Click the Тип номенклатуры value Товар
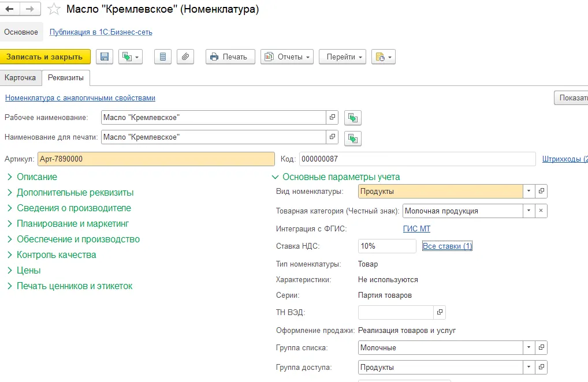Image resolution: width=588 pixels, height=382 pixels. pos(368,264)
